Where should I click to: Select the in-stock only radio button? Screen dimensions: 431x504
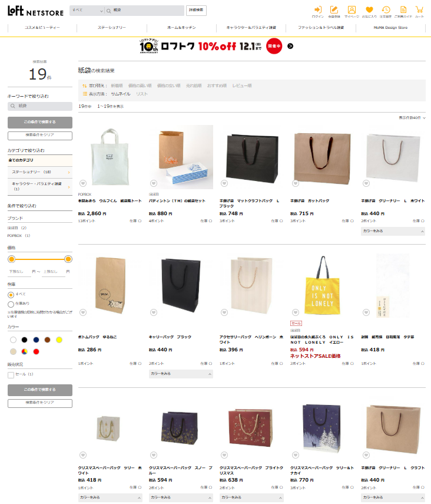(x=11, y=304)
